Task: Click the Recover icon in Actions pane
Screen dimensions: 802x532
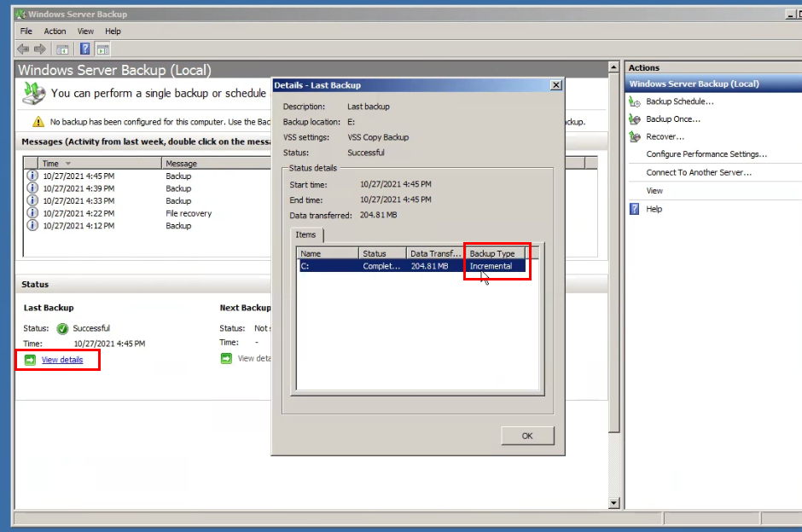Action: [635, 136]
